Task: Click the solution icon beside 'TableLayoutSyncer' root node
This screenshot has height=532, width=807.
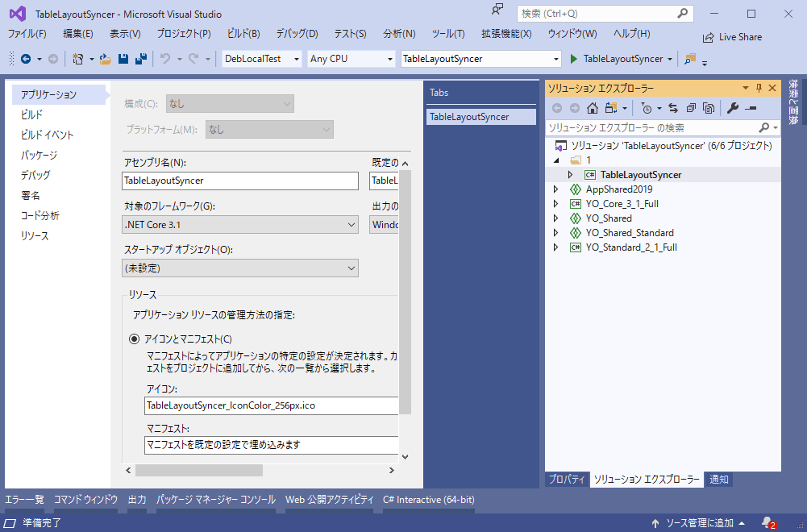Action: click(560, 146)
